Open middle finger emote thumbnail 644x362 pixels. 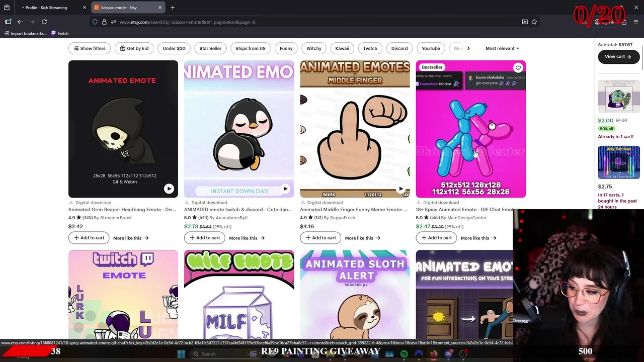click(355, 129)
